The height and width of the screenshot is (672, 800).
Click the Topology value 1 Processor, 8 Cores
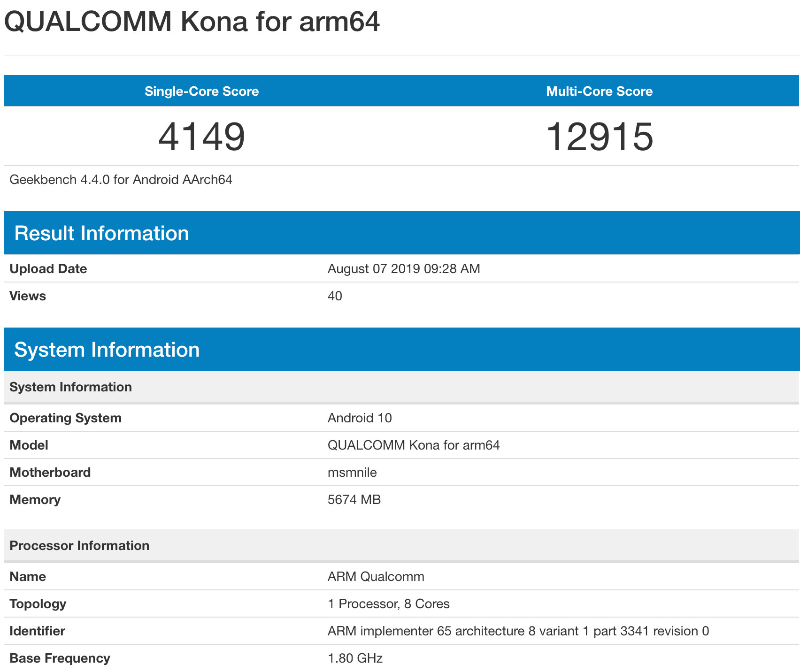[x=389, y=604]
